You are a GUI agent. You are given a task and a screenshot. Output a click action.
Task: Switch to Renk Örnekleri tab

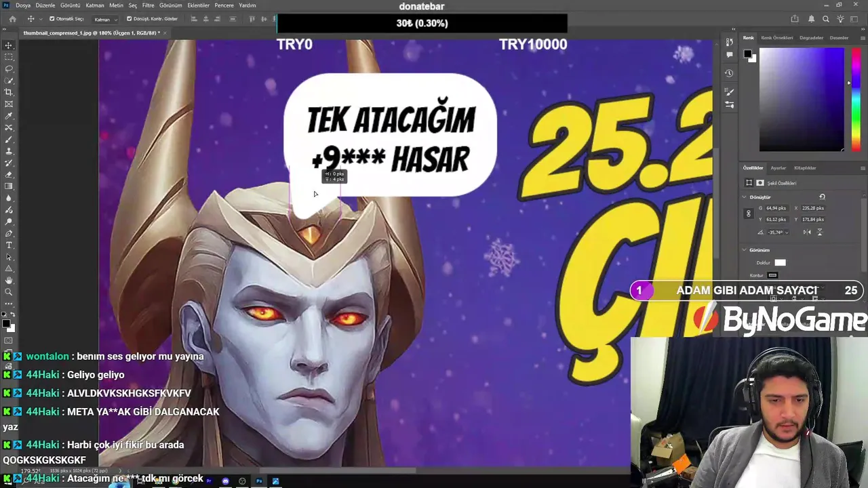click(x=777, y=38)
